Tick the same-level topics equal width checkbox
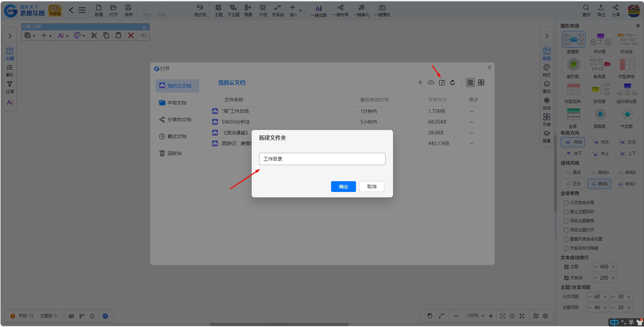644x327 pixels. 566,221
